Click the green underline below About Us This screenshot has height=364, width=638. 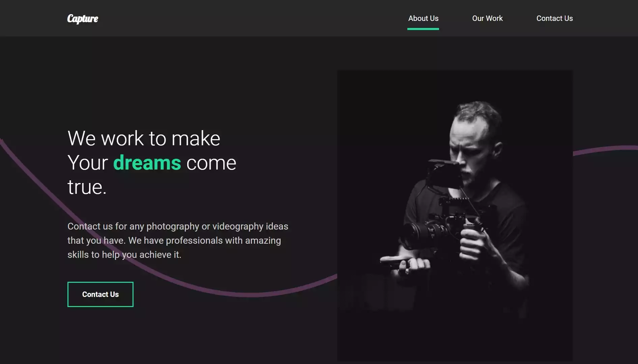pos(423,29)
